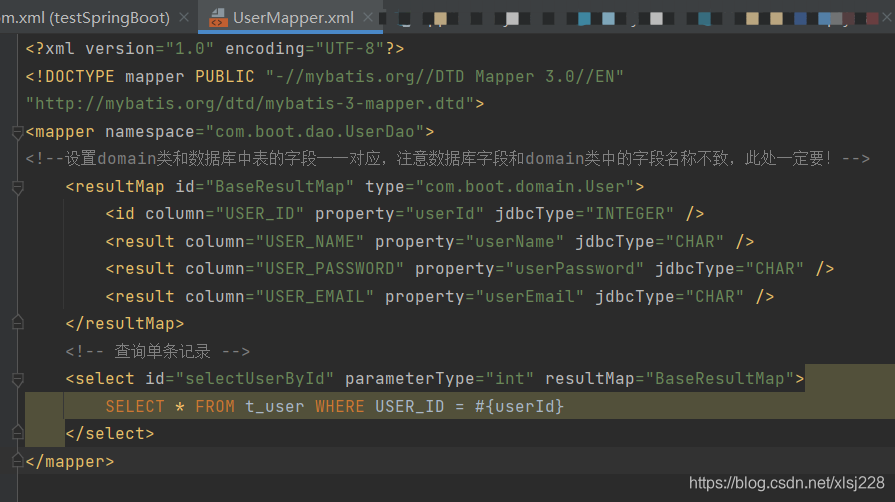Click column value "USER_EMAIL"
The width and height of the screenshot is (895, 502).
[315, 296]
